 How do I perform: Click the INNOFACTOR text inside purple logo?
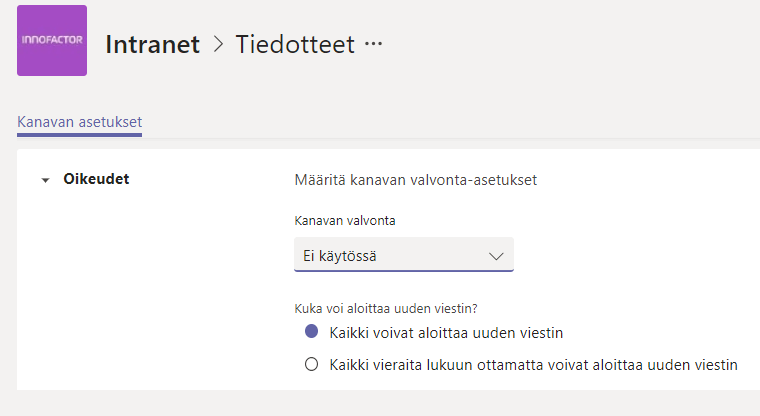(x=52, y=41)
